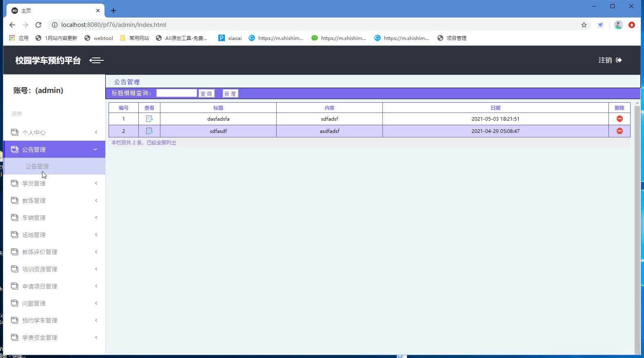Click the 查询 search button
The height and width of the screenshot is (358, 644).
[207, 94]
